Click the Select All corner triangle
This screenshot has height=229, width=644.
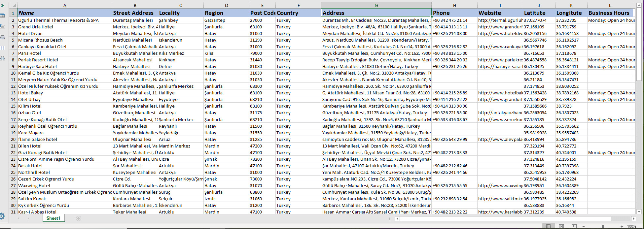(13, 6)
